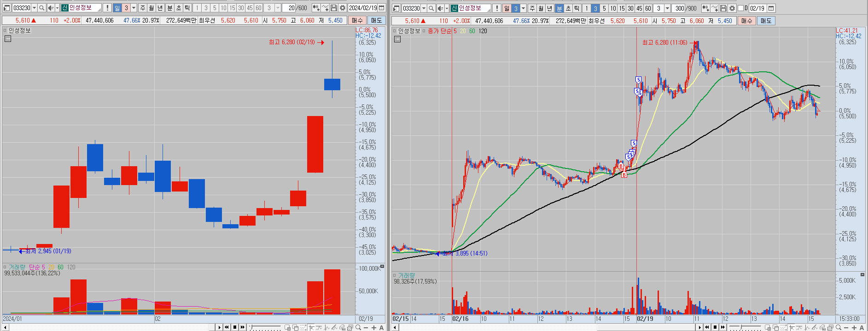This screenshot has height=331, width=868.
Task: Select the 60-minute interval in right chart
Action: pos(648,8)
